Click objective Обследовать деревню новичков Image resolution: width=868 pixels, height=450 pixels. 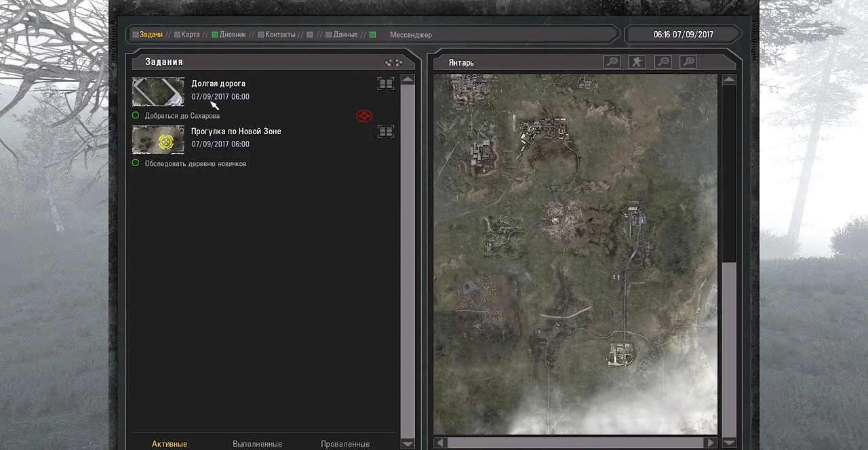195,163
